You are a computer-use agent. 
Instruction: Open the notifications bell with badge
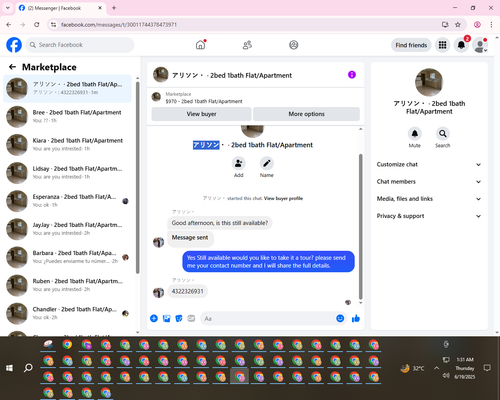click(x=461, y=45)
